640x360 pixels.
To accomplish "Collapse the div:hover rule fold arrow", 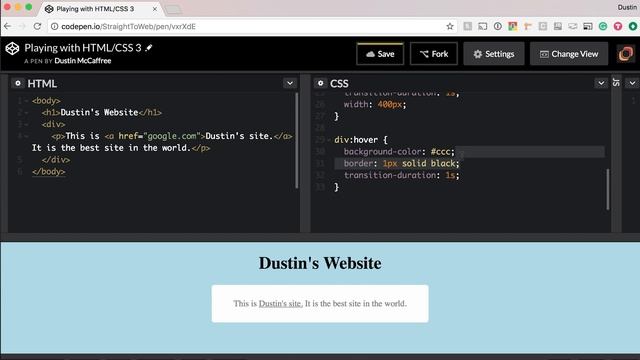I will (329, 140).
